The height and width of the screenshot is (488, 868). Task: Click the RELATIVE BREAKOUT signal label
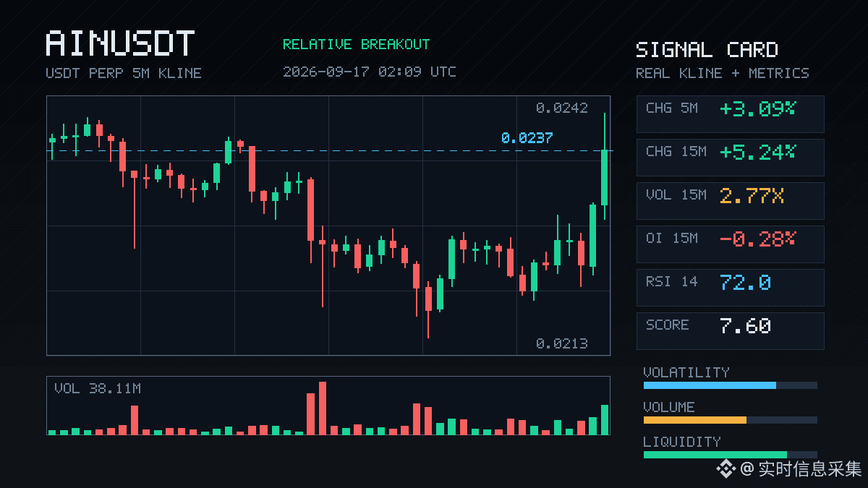click(x=356, y=45)
